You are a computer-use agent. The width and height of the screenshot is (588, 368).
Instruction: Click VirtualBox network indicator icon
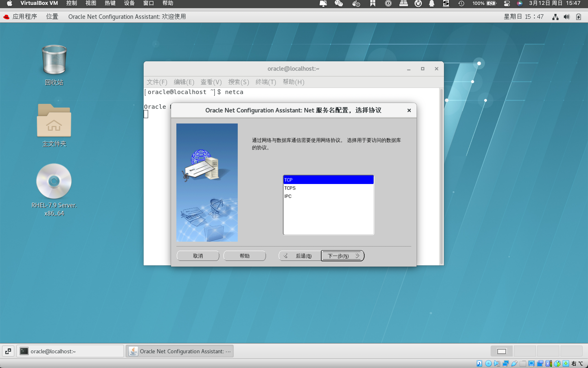pos(506,363)
